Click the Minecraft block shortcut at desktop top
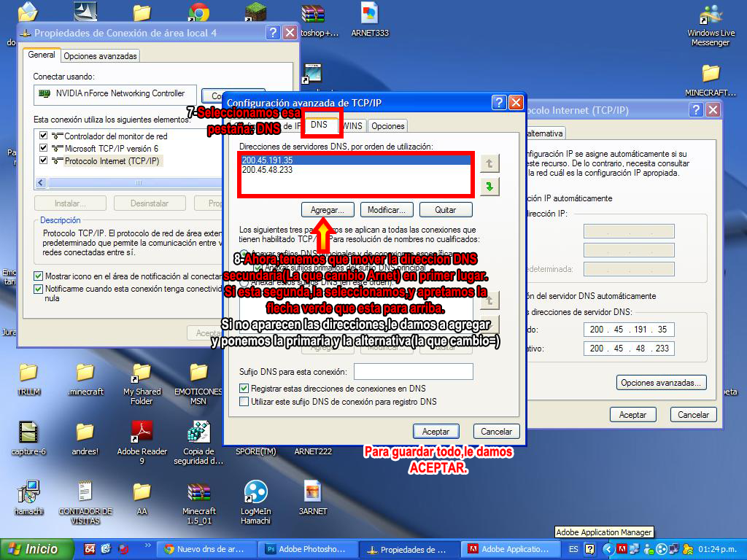Viewport: 747px width, 560px height. coord(256,12)
